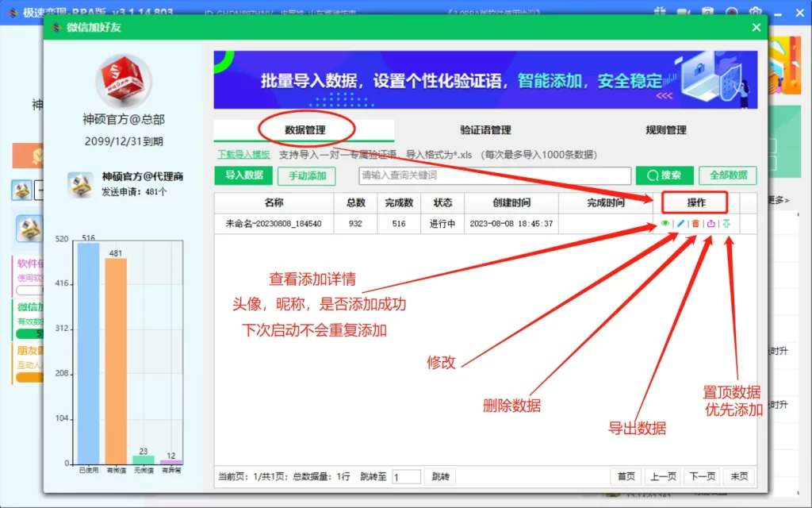Screen dimensions: 812x508
Task: Pin data to top via green arrow icon
Action: (726, 224)
